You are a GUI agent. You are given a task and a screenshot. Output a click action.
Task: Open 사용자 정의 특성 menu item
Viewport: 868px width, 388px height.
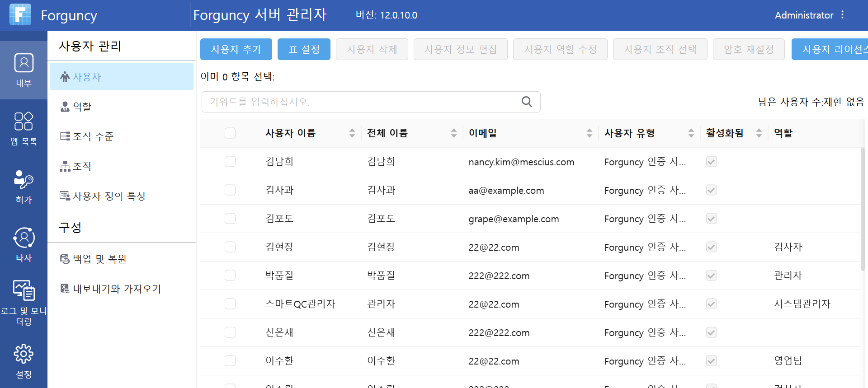pos(122,196)
